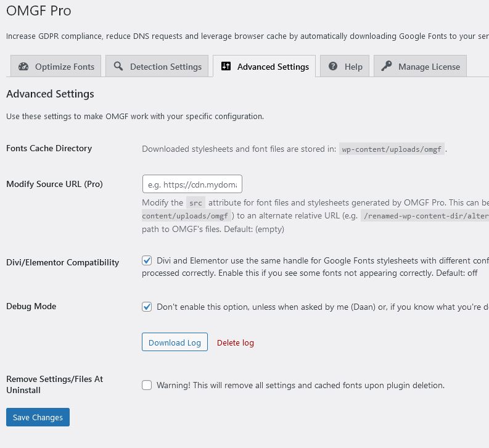Uncheck the Debug Mode checkbox
The width and height of the screenshot is (489, 448).
point(147,307)
